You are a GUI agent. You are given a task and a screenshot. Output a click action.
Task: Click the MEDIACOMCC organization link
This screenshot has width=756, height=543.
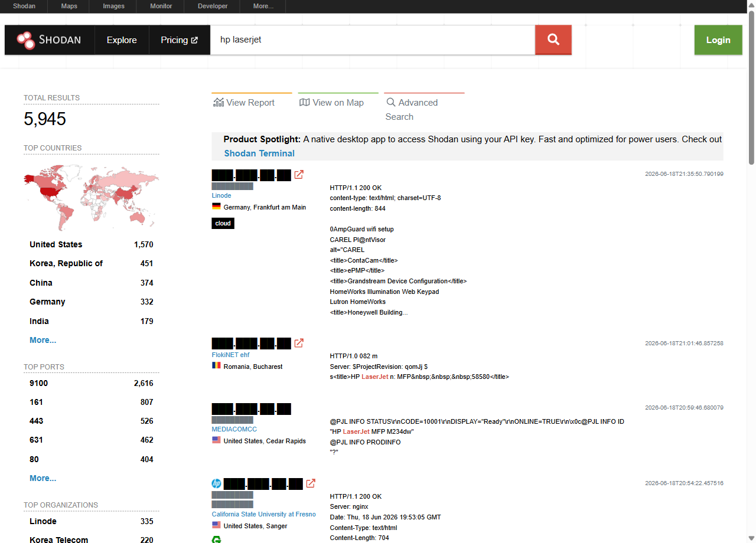pos(234,429)
